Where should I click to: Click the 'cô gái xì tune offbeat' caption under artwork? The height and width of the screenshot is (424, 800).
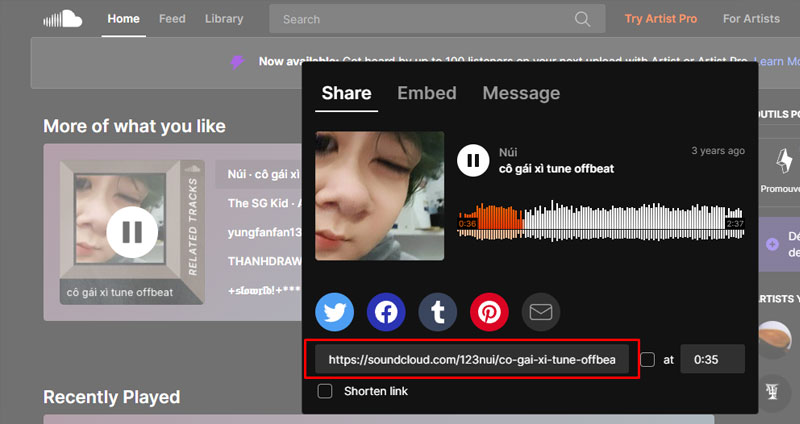(x=120, y=292)
